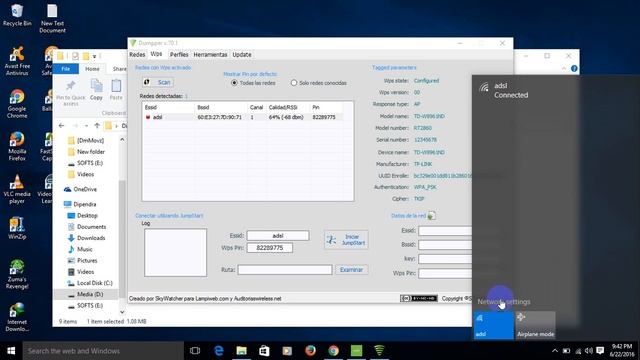Click the Up arrow in File Explorer

point(97,126)
